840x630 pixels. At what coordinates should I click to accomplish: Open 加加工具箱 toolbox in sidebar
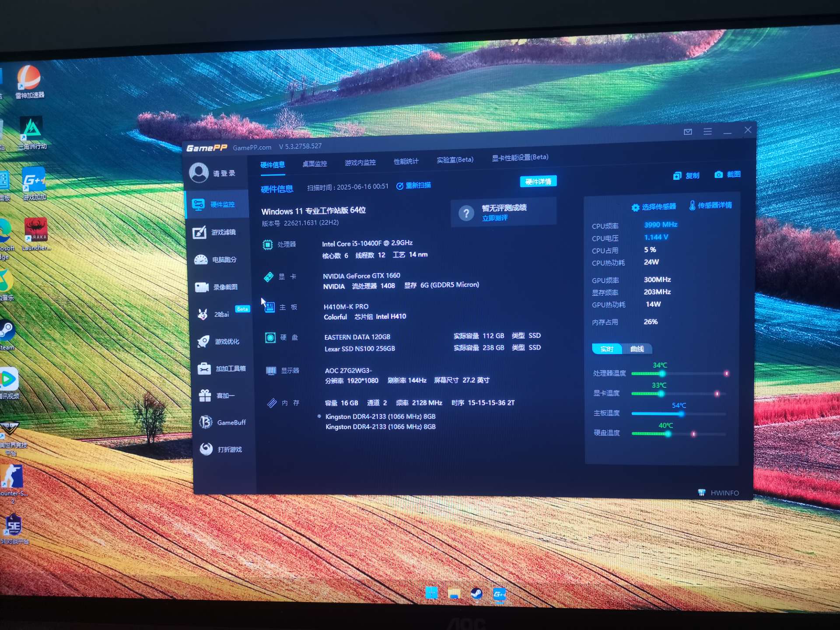tap(223, 368)
